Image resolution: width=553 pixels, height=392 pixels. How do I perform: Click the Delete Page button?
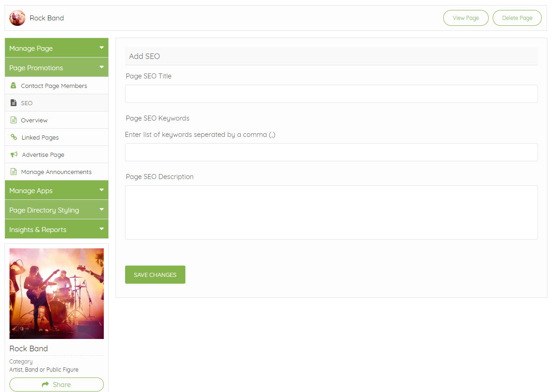[517, 18]
